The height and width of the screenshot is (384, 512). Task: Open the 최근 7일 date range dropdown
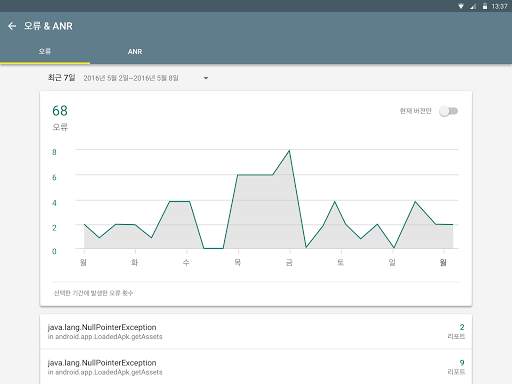[x=128, y=78]
